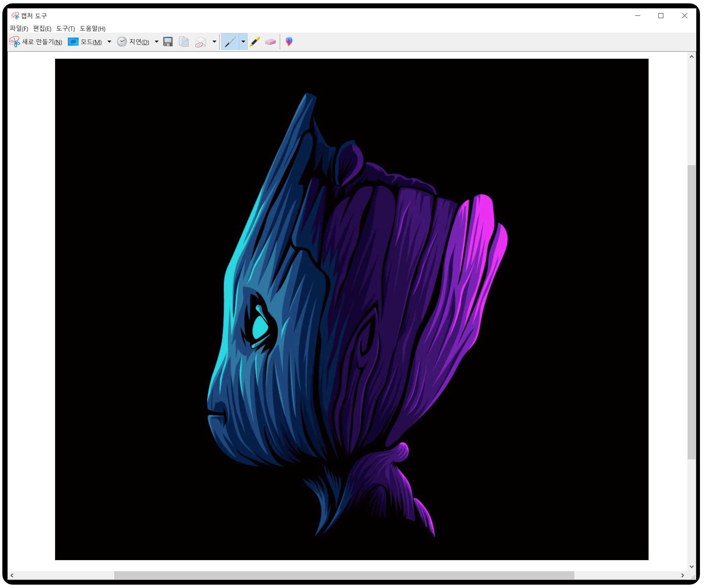The image size is (706, 588).
Task: Expand the Delay dropdown arrow
Action: pyautogui.click(x=157, y=42)
